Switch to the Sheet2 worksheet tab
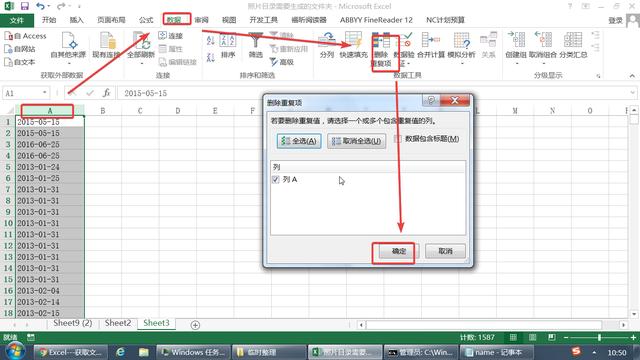 tap(118, 323)
